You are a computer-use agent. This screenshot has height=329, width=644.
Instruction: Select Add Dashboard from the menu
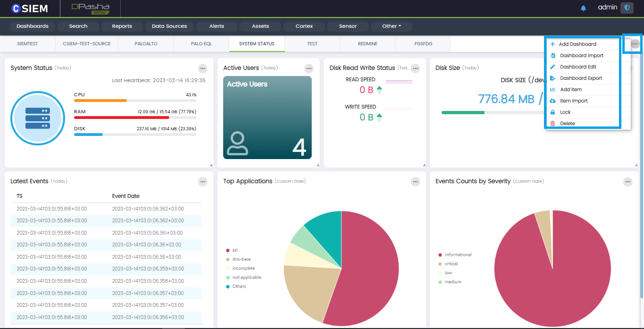[x=577, y=44]
